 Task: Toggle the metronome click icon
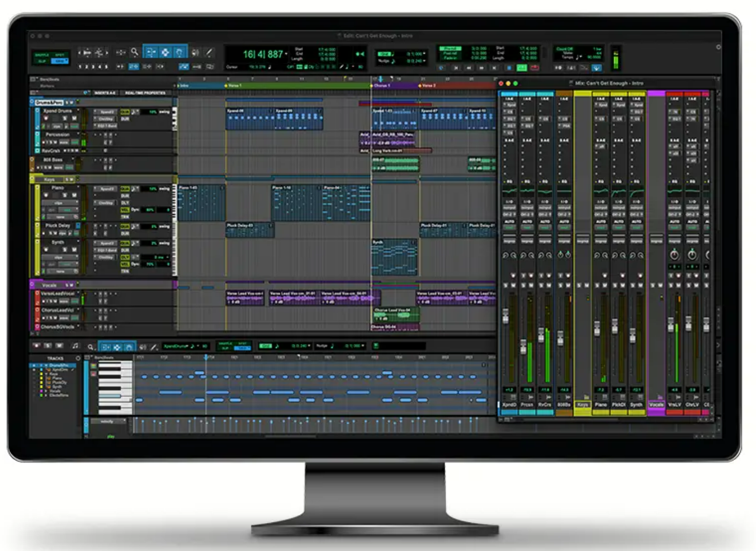click(x=571, y=68)
